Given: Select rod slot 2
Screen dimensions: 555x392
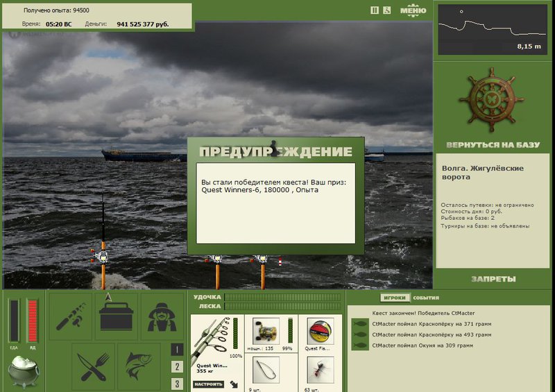Looking at the screenshot, I should tap(177, 366).
